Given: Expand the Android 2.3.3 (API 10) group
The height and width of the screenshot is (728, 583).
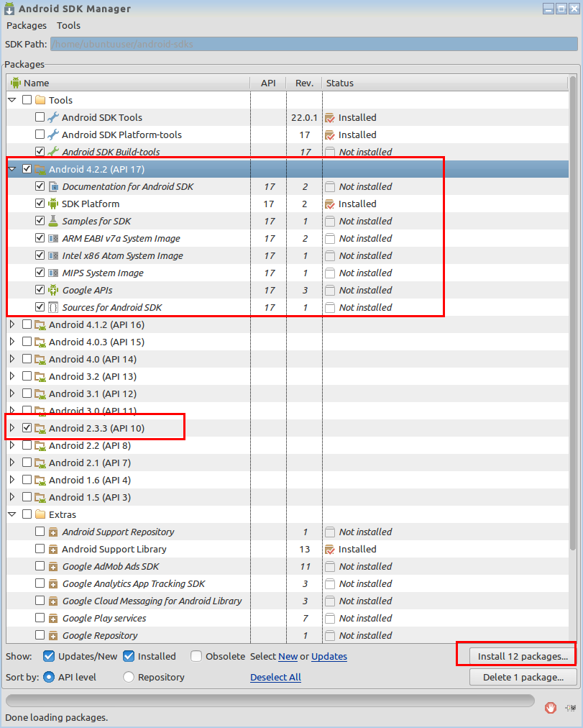Looking at the screenshot, I should tap(12, 427).
